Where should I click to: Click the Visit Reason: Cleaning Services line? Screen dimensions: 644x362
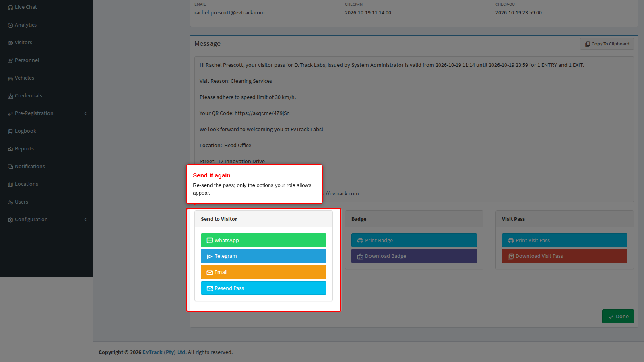236,81
